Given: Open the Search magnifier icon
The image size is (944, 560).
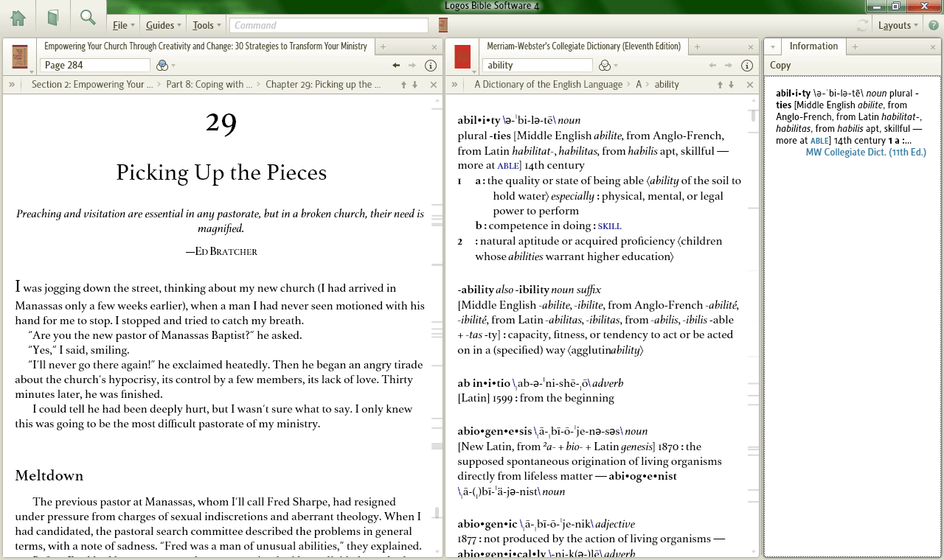Looking at the screenshot, I should (x=88, y=17).
